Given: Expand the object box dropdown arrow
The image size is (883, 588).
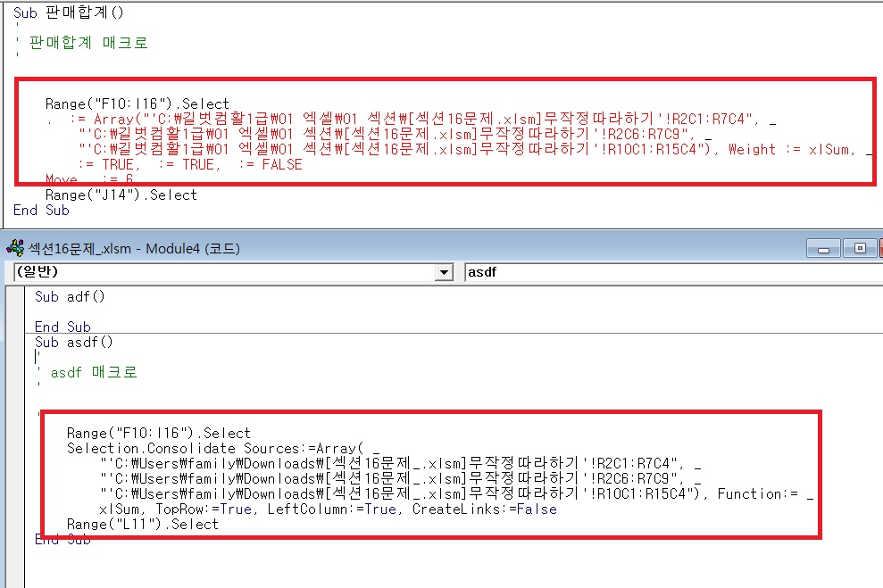Looking at the screenshot, I should pyautogui.click(x=444, y=272).
